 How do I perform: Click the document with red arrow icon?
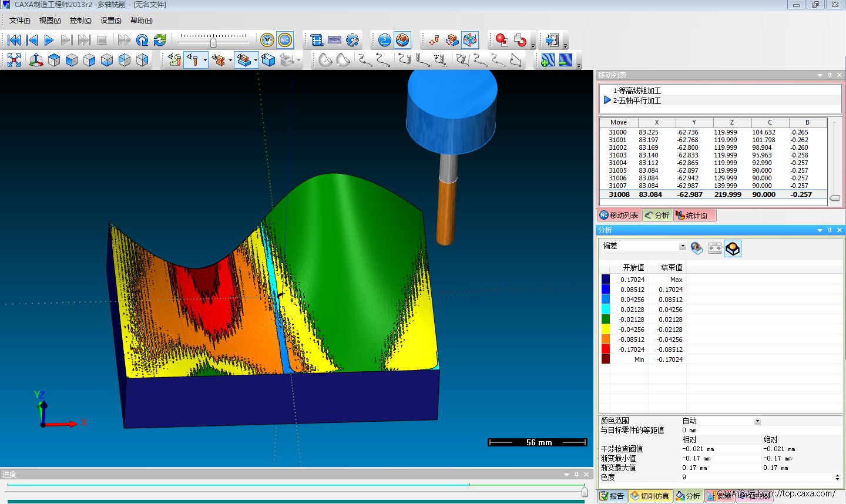(520, 40)
